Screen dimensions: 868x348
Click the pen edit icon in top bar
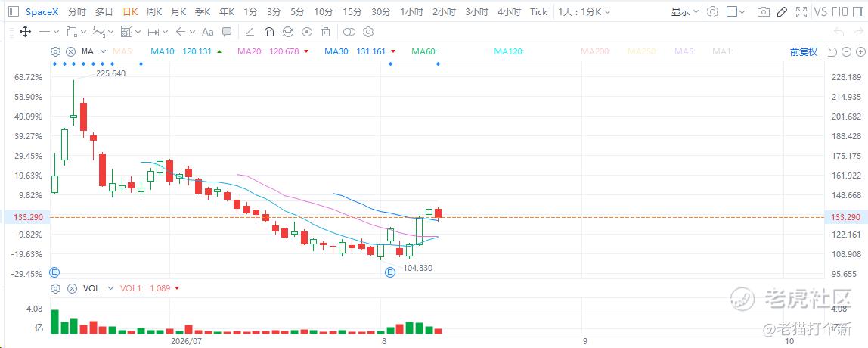pos(783,11)
